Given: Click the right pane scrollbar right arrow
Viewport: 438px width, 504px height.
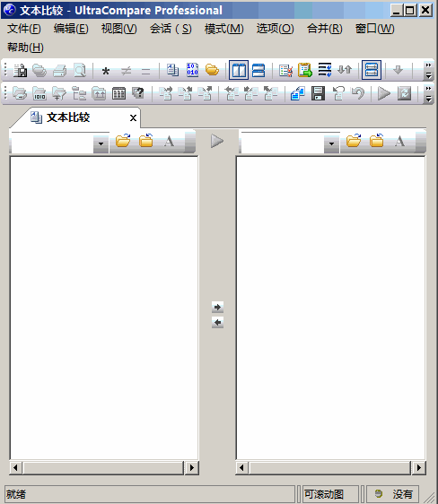Looking at the screenshot, I should tap(419, 467).
